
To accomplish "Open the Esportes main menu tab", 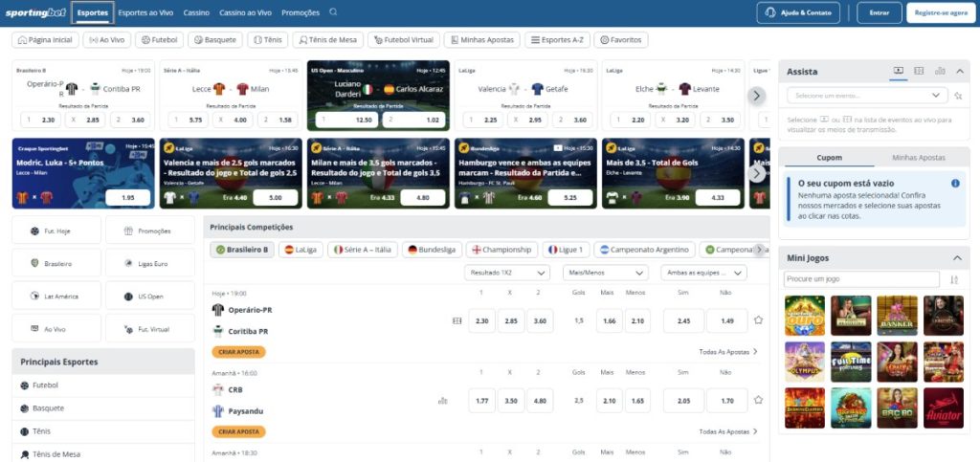I will [93, 12].
